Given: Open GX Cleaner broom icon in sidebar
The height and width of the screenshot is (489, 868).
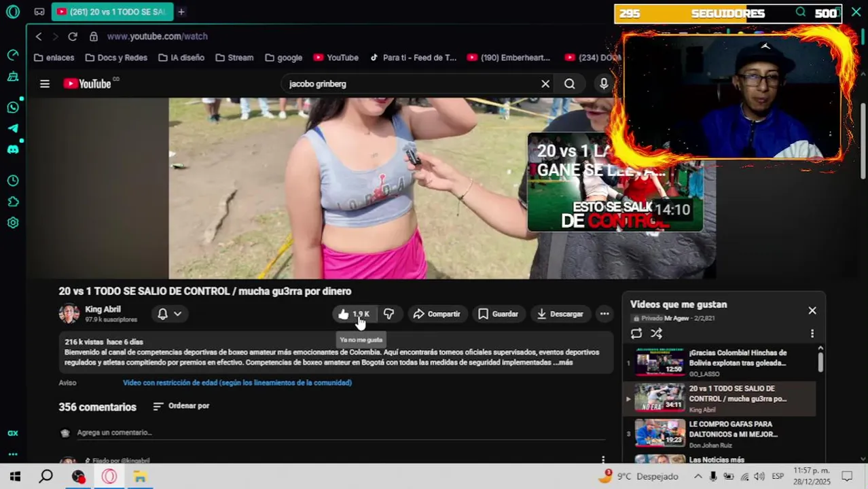Looking at the screenshot, I should (12, 76).
